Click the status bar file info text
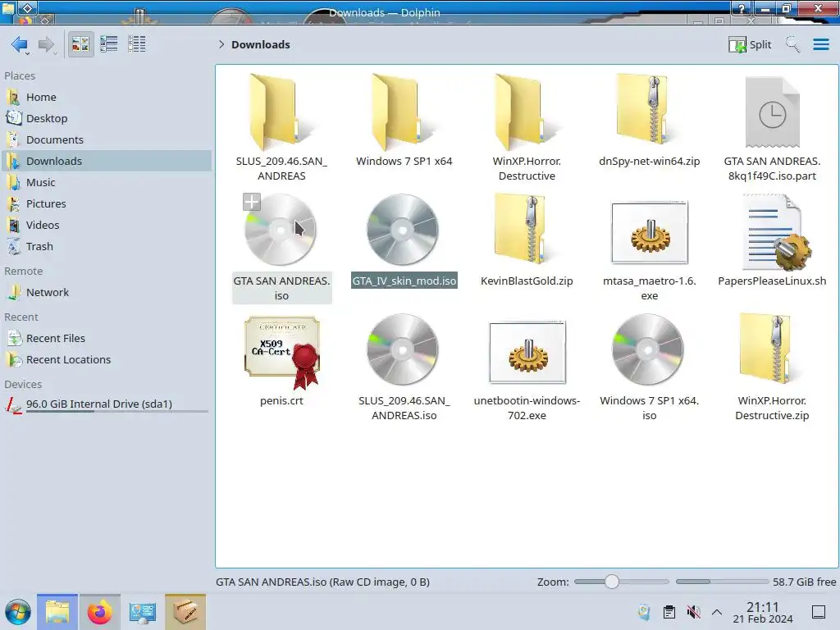 [x=322, y=582]
